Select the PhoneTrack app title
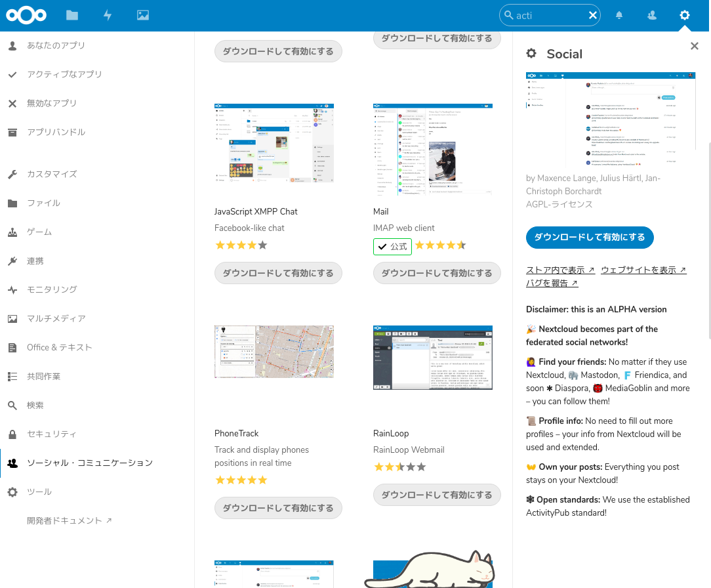The image size is (711, 588). pos(237,433)
